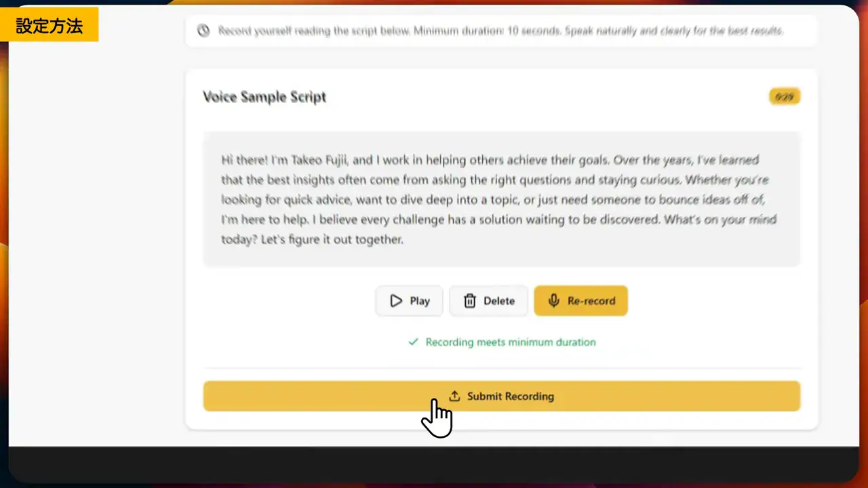Click the trash can icon
This screenshot has height=488, width=868.
click(469, 301)
